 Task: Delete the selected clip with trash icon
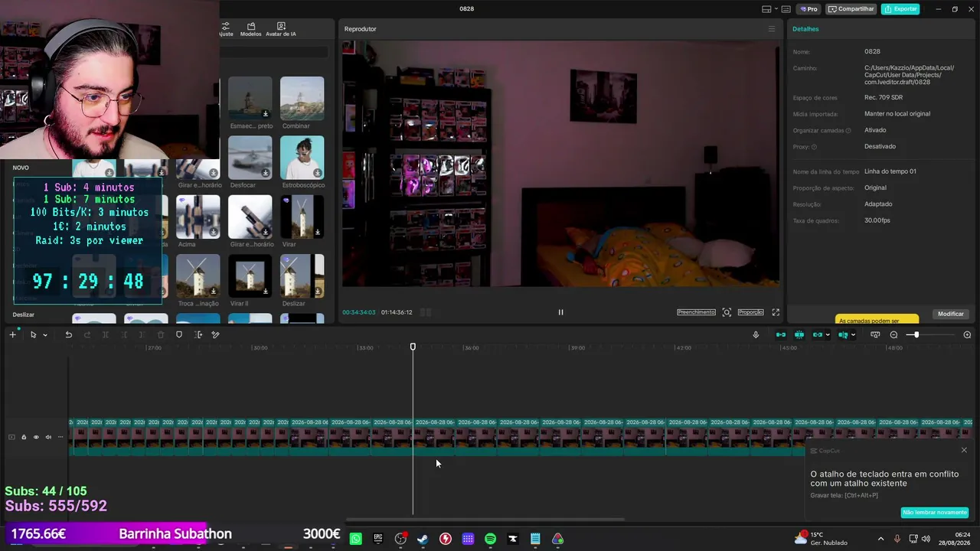tap(160, 334)
